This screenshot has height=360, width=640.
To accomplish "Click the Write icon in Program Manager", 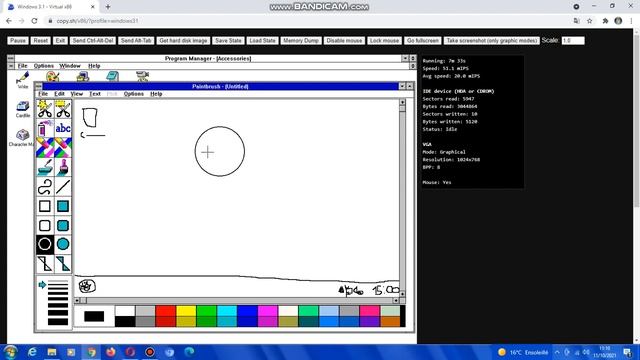I will 23,79.
